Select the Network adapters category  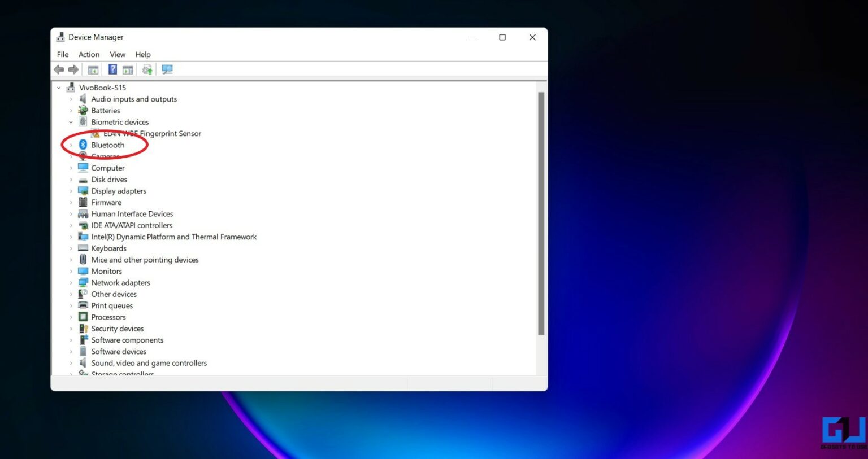coord(120,282)
